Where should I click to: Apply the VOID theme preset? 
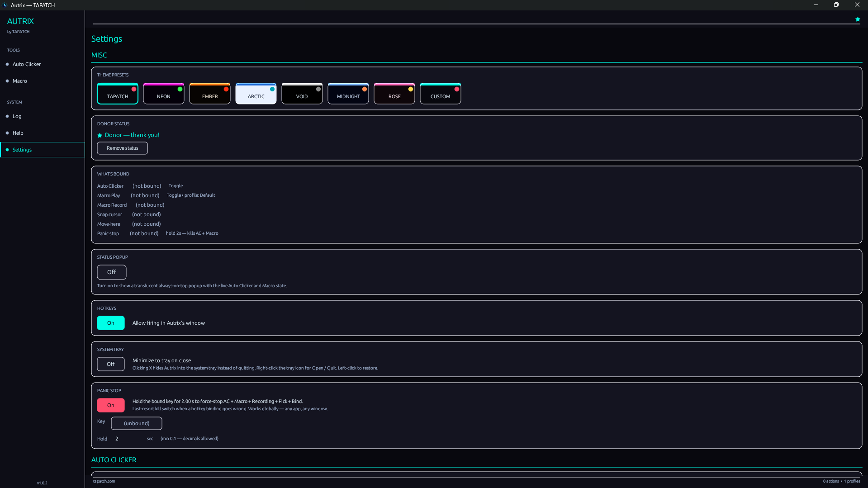(302, 94)
